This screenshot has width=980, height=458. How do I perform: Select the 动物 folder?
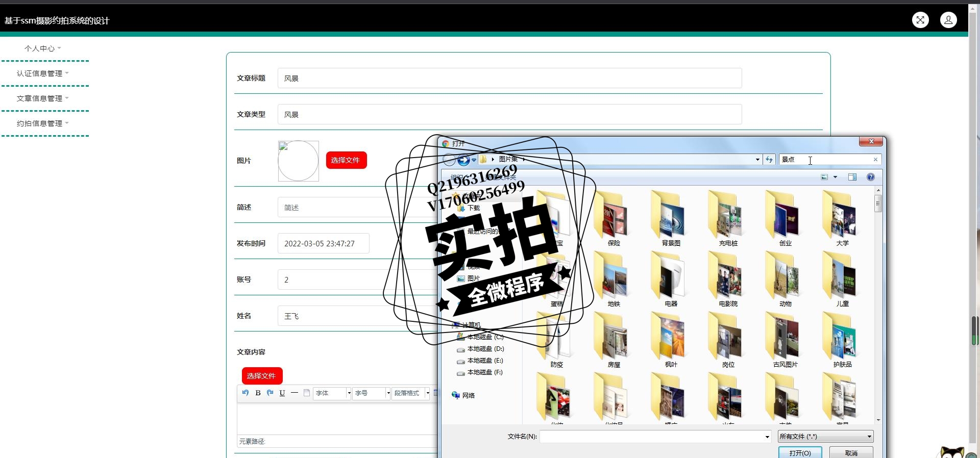click(786, 279)
